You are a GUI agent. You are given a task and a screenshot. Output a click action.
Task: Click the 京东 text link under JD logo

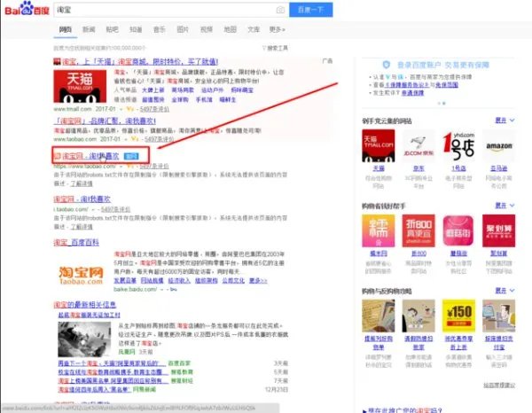point(419,168)
